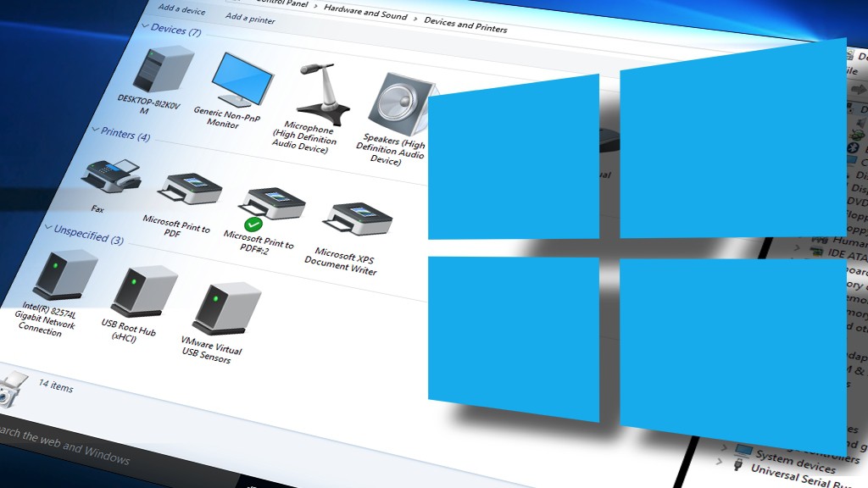Click the IDE ATA controller icon in Device Manager
Viewport: 868px width, 488px height.
816,251
